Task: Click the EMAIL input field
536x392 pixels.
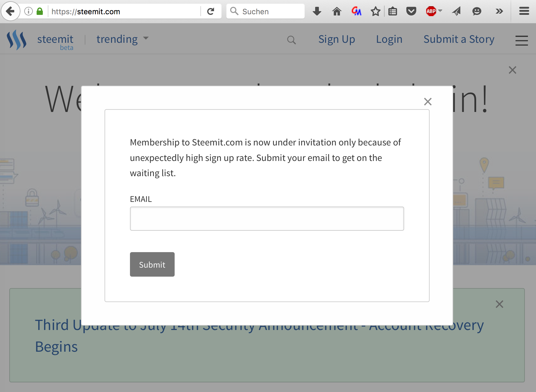Action: tap(267, 219)
